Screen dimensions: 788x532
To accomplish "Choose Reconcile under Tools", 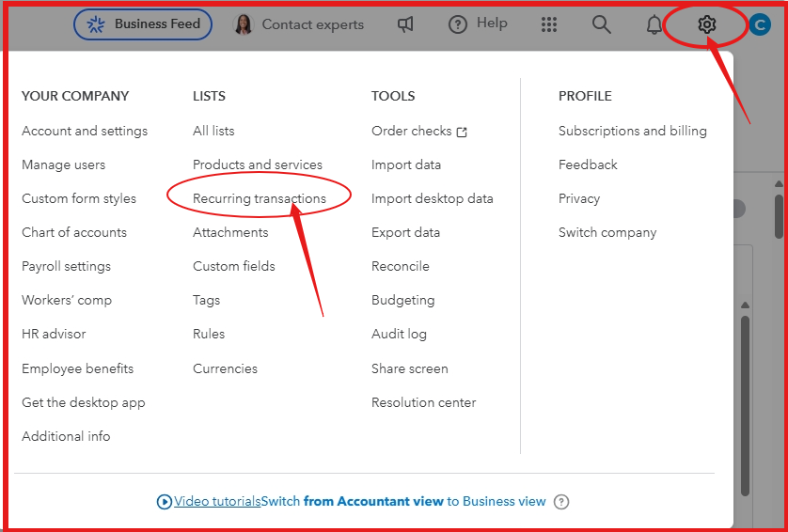I will pos(400,266).
